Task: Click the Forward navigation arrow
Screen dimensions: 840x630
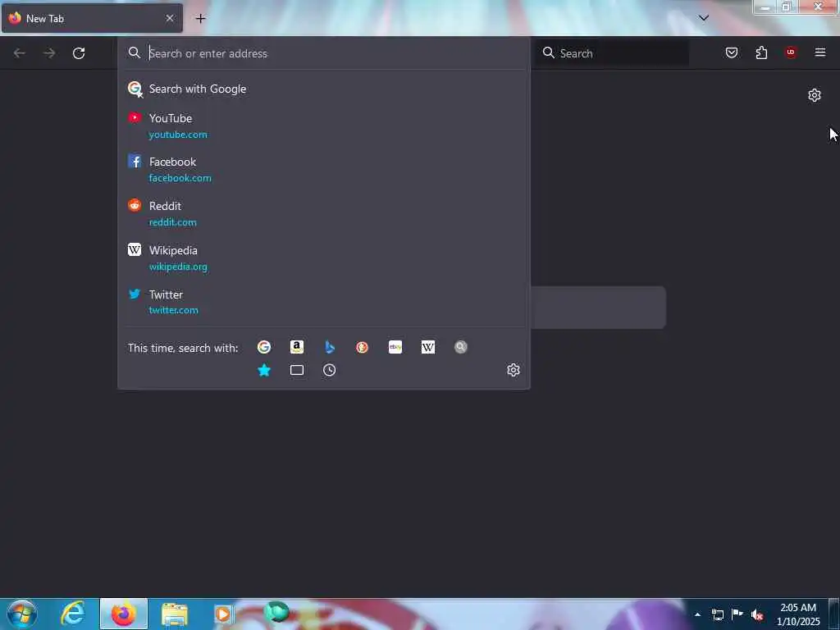Action: point(49,53)
